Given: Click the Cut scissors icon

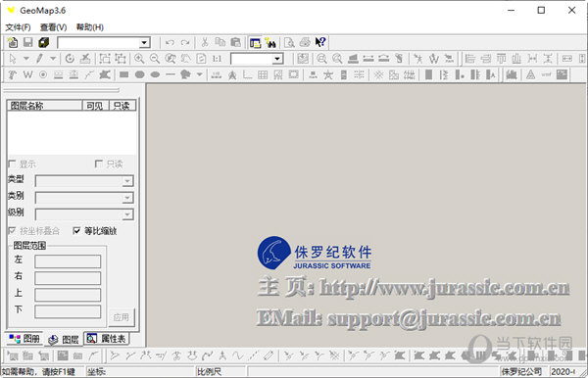Looking at the screenshot, I should pyautogui.click(x=205, y=42).
